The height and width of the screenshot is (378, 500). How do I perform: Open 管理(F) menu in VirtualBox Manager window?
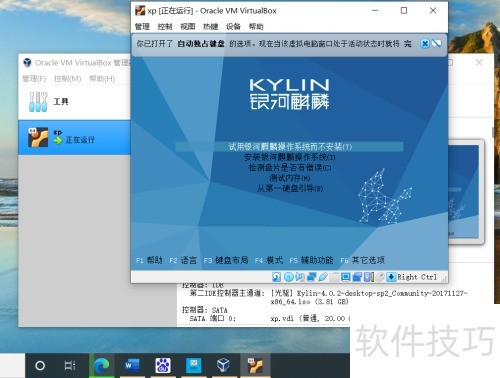pos(34,79)
